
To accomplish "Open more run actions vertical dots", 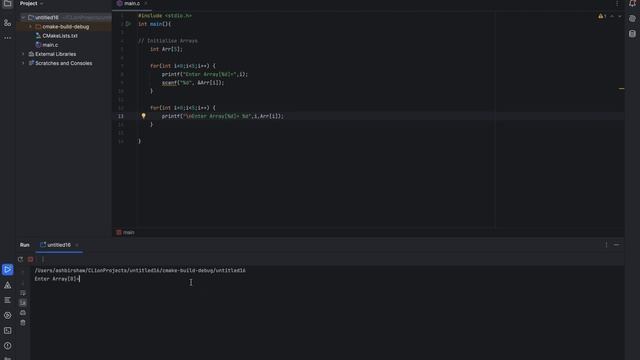I will point(42,259).
